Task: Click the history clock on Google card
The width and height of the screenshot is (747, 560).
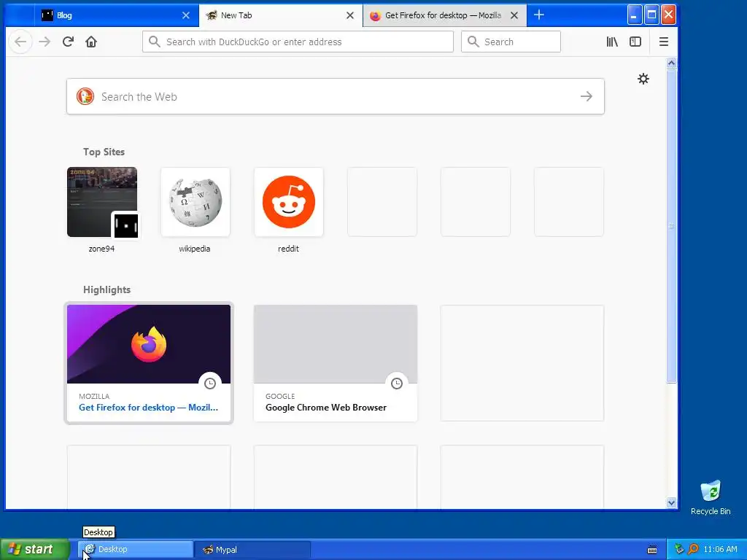Action: pos(397,384)
